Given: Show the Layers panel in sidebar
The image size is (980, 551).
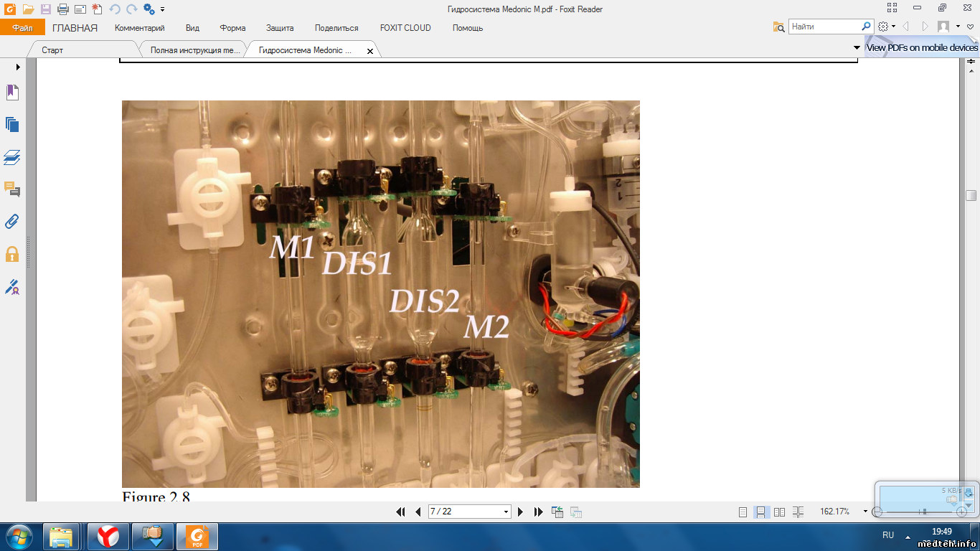Looking at the screenshot, I should point(12,157).
